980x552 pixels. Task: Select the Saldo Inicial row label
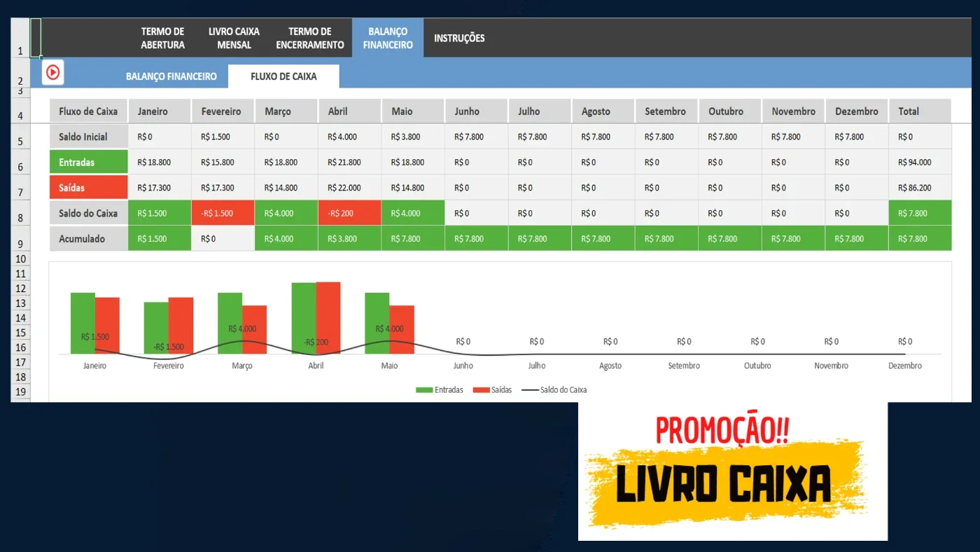pyautogui.click(x=88, y=137)
